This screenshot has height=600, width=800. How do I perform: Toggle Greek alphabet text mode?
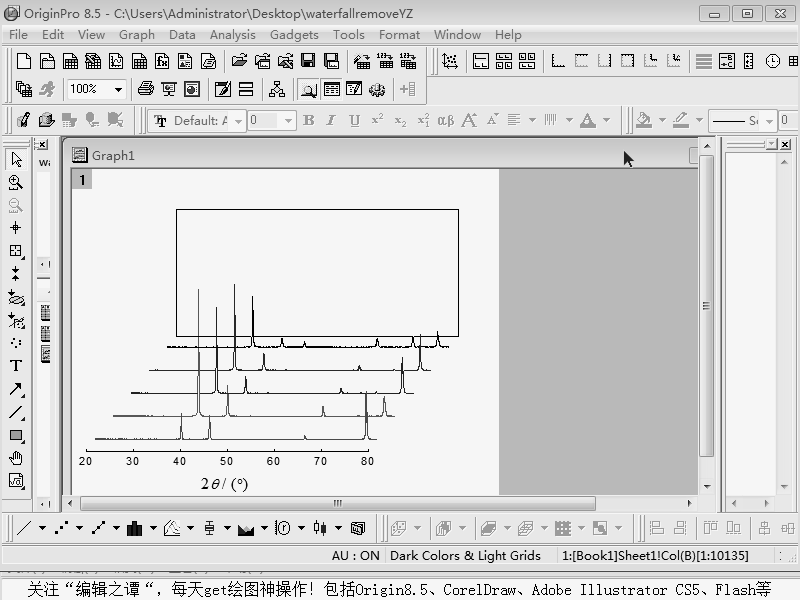445,120
